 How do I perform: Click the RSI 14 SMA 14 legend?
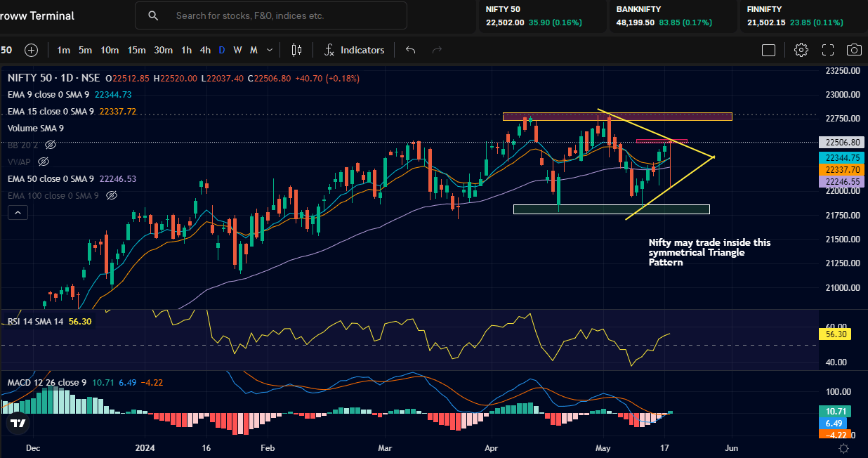[49, 321]
